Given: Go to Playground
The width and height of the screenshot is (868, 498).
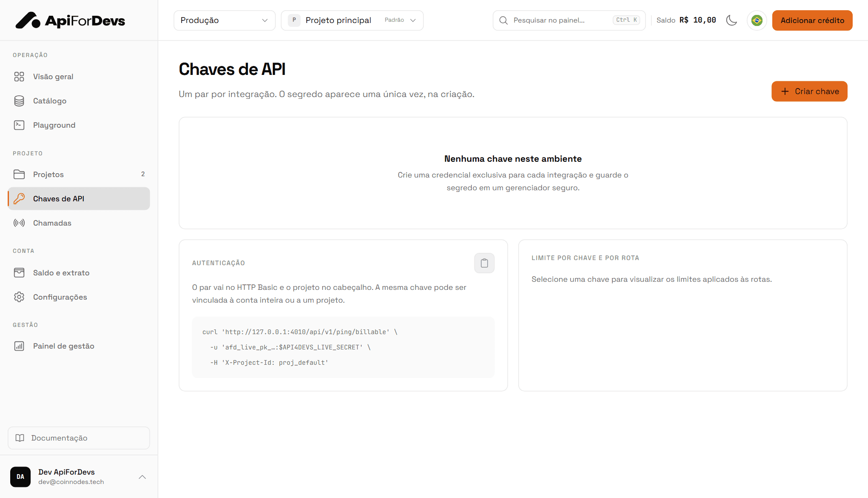Looking at the screenshot, I should pyautogui.click(x=79, y=125).
